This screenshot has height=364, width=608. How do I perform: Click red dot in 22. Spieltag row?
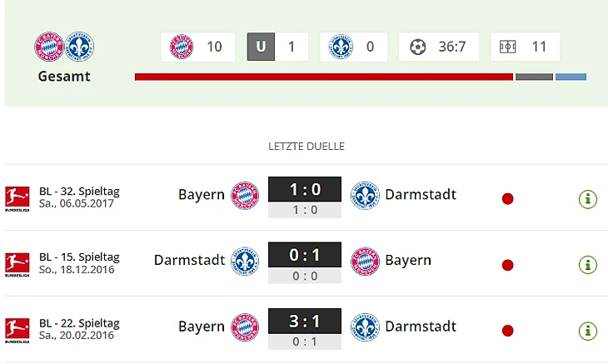(507, 331)
